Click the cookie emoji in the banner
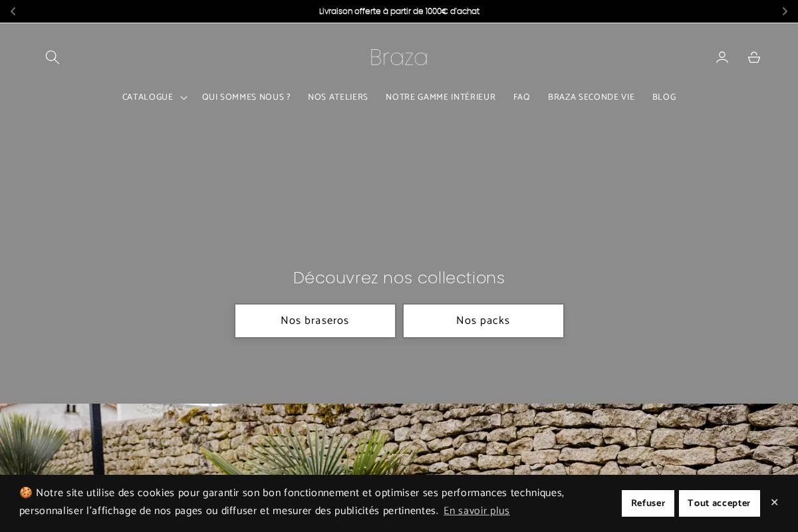The width and height of the screenshot is (798, 532). pyautogui.click(x=26, y=493)
